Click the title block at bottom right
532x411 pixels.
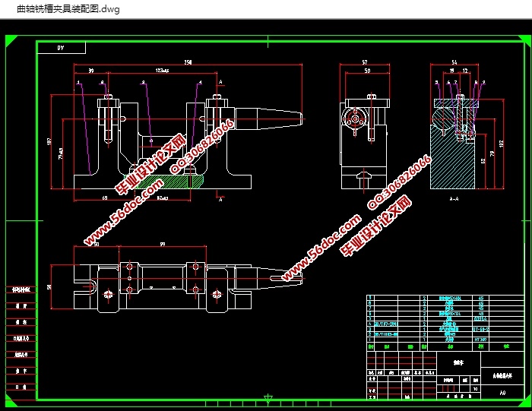pyautogui.click(x=439, y=374)
